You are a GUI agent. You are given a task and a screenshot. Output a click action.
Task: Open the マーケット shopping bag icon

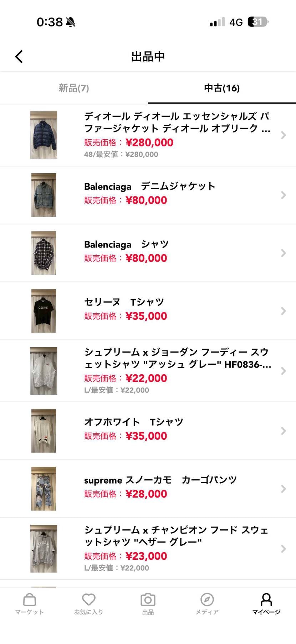point(29,600)
